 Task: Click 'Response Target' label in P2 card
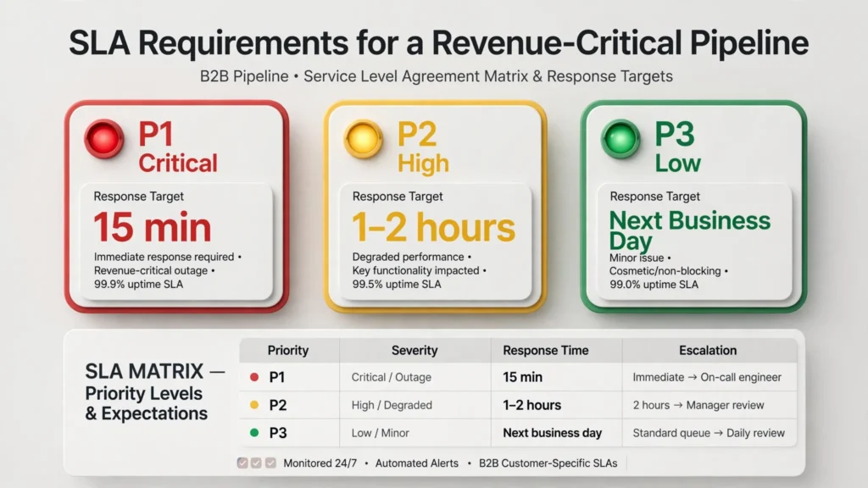coord(398,197)
